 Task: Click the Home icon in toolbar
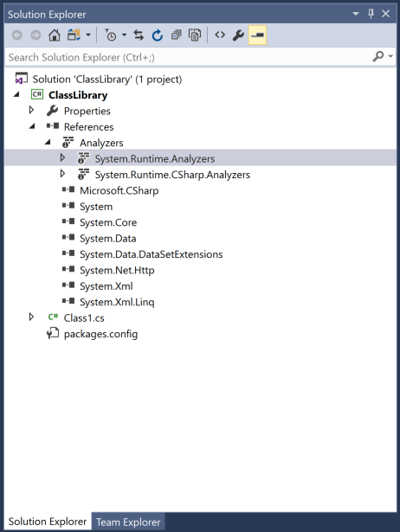click(x=55, y=35)
